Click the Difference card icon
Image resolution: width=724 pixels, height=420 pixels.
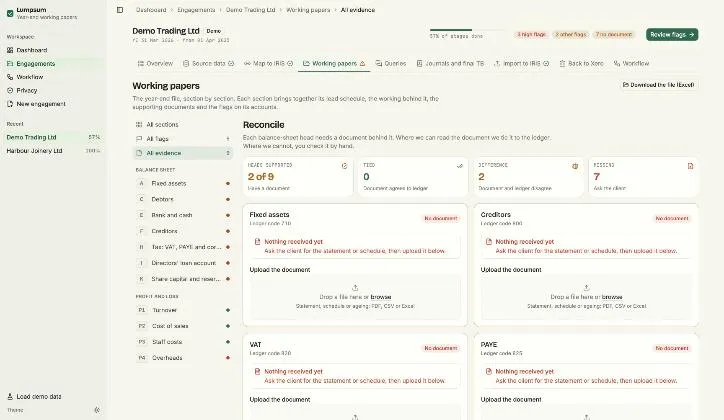click(575, 166)
